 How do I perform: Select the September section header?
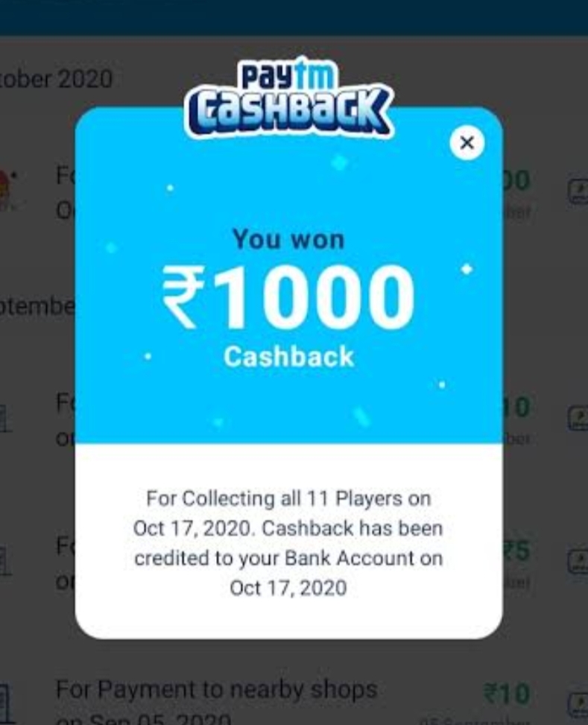point(37,305)
